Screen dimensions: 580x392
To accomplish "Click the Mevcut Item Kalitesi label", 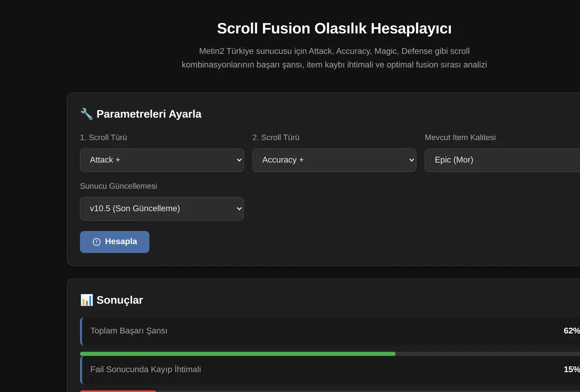I will point(460,137).
